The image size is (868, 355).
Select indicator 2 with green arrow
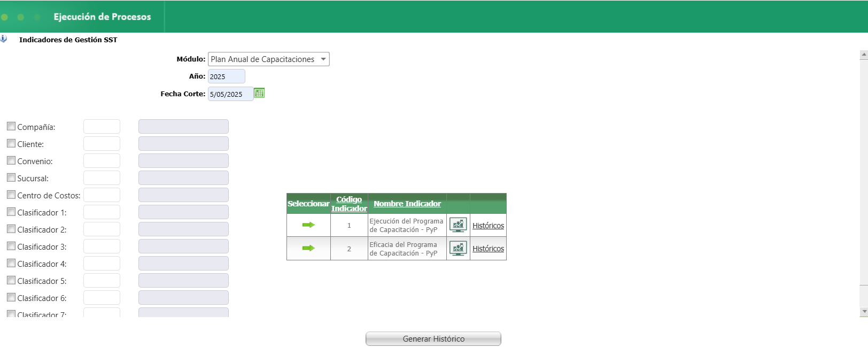click(308, 248)
